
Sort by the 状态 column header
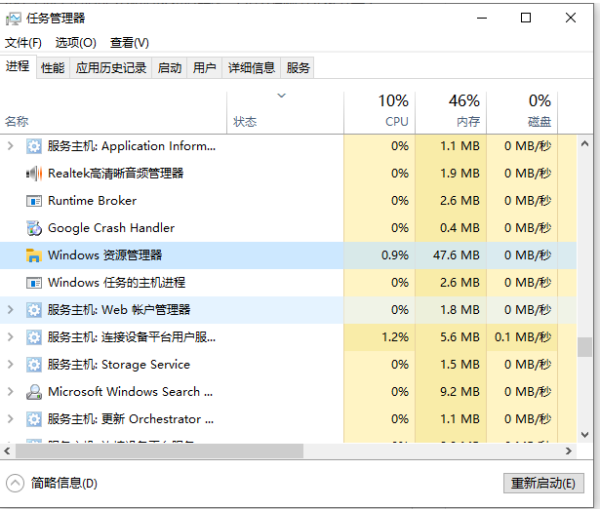click(x=285, y=113)
